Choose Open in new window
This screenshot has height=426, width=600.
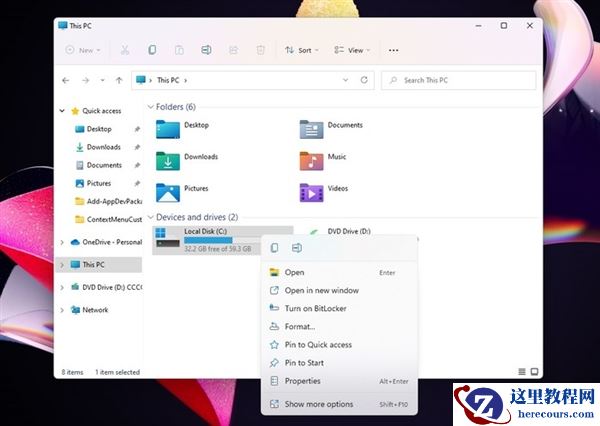(x=339, y=291)
